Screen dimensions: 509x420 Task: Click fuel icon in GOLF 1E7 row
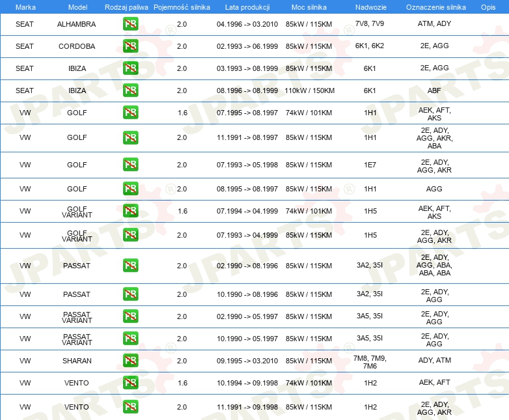(x=130, y=164)
